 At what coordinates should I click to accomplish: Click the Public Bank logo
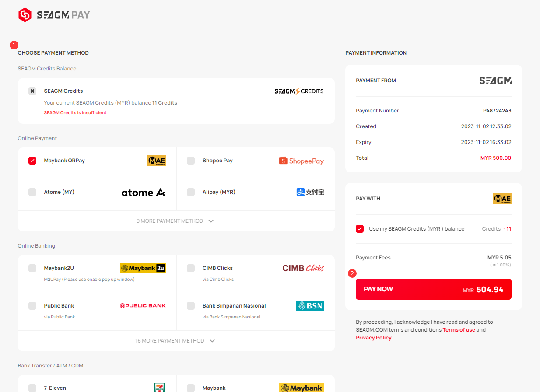pos(143,306)
